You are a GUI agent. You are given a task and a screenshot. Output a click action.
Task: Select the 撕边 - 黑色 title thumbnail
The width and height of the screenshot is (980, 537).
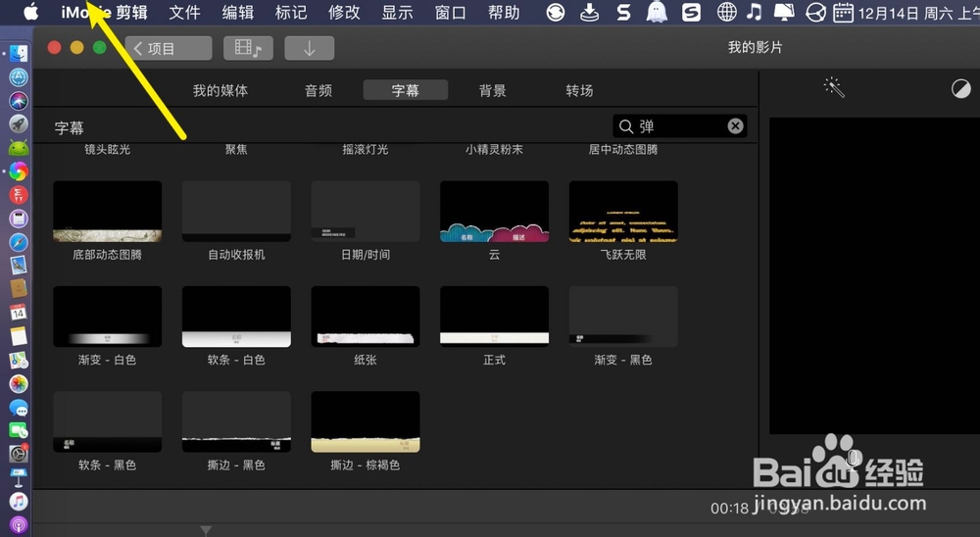click(x=236, y=421)
